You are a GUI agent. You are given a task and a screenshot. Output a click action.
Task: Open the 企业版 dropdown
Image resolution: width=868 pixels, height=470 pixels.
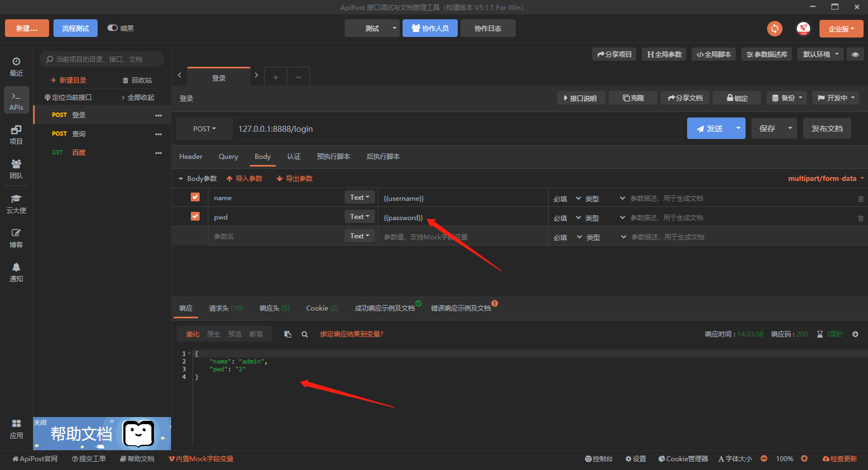(841, 29)
